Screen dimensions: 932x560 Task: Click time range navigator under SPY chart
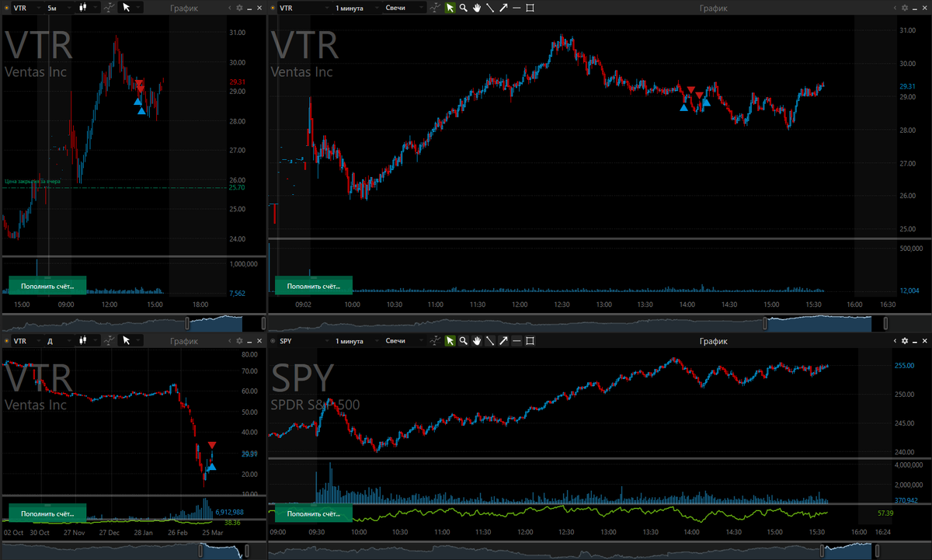pos(600,550)
